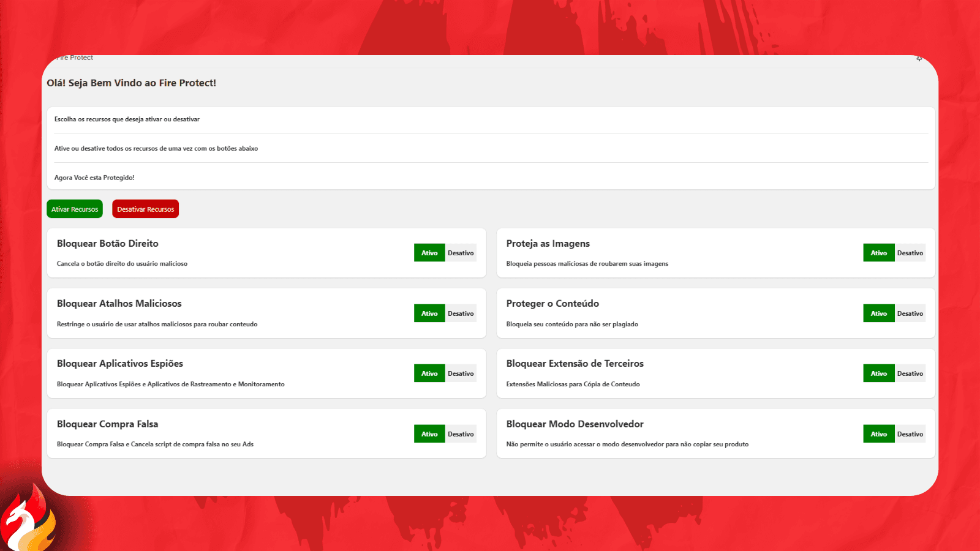Select Ativo for Bloquear Aplicativos Espiões
980x551 pixels.
429,373
